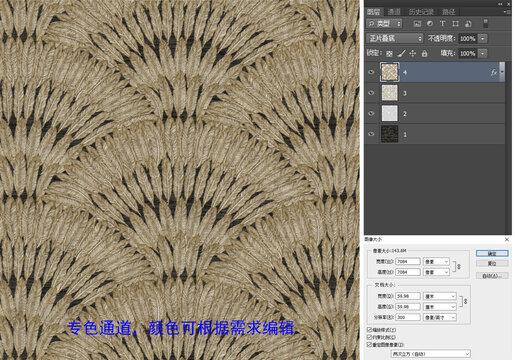Enable lock image pixels brush icon
Screen dimensions: 515x360
402,53
